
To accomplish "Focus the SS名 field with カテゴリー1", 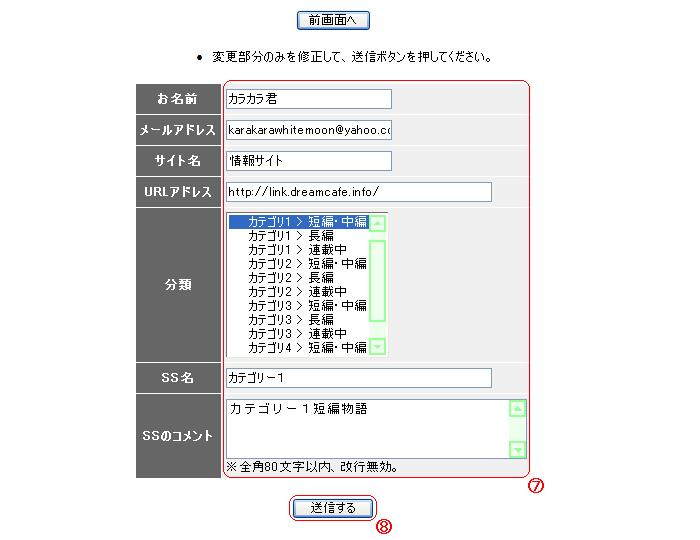I will tap(359, 378).
